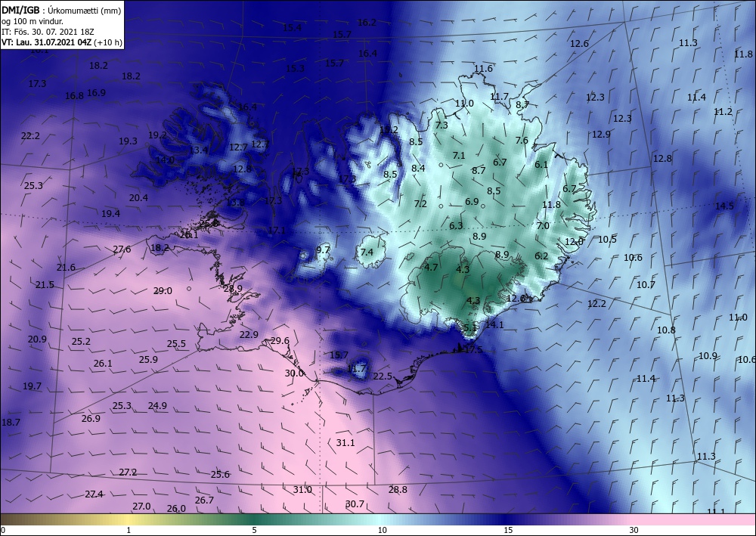Click the 27.6 value on the map
The width and height of the screenshot is (756, 536).
[x=122, y=249]
